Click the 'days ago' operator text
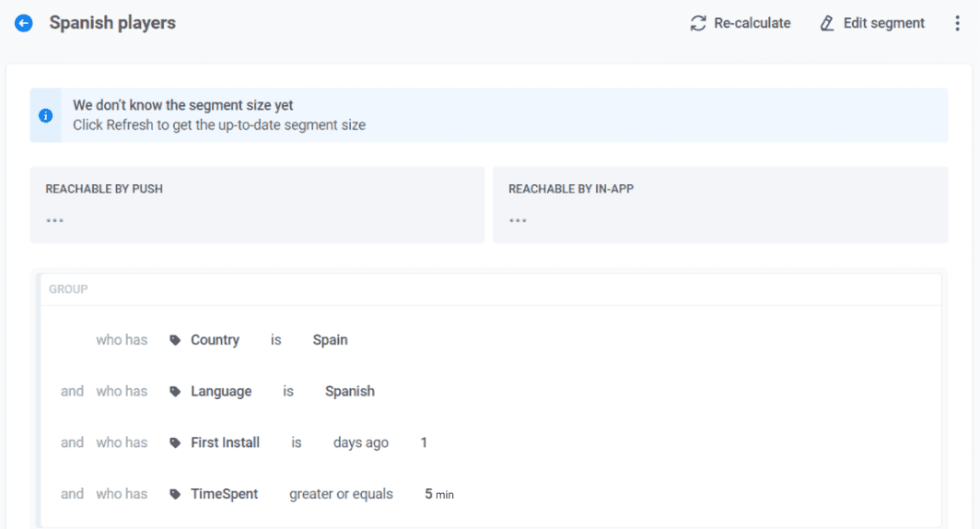 coord(360,443)
